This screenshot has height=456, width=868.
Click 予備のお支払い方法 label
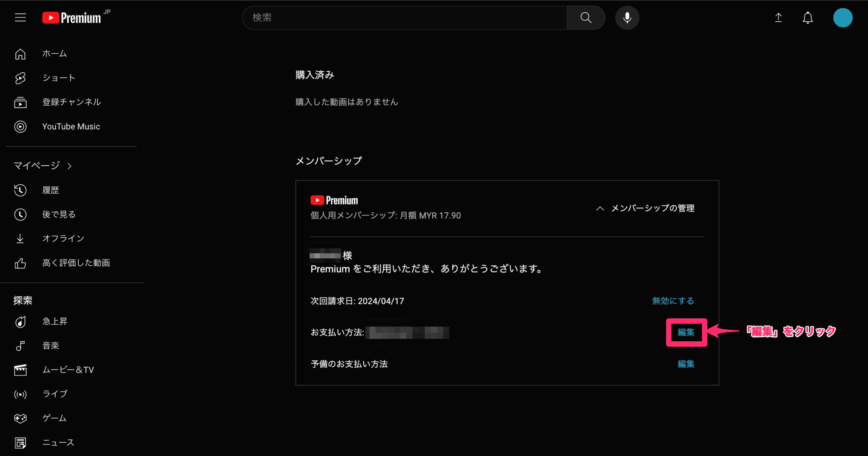click(349, 364)
